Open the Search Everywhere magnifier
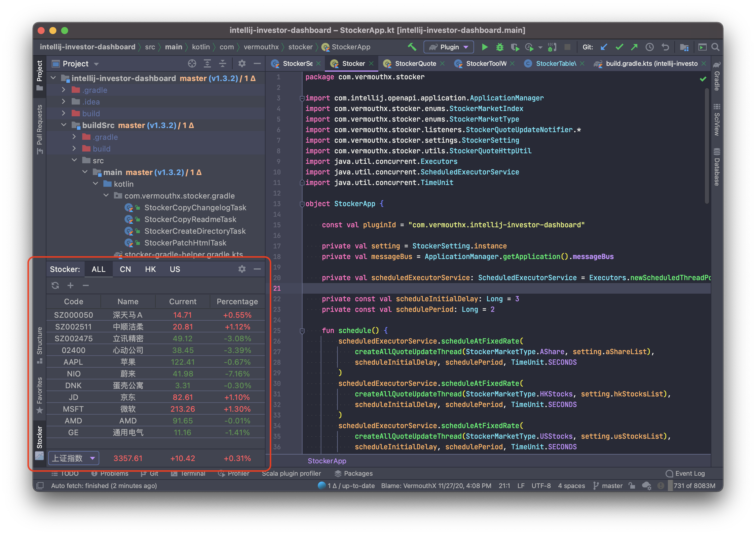The height and width of the screenshot is (535, 756). tap(715, 47)
